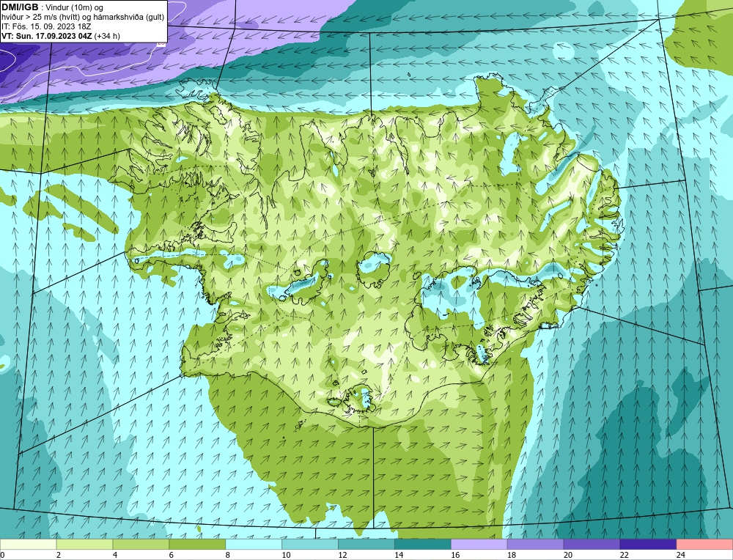The image size is (733, 560).
Task: Click the legend label '16'
Action: click(x=455, y=555)
